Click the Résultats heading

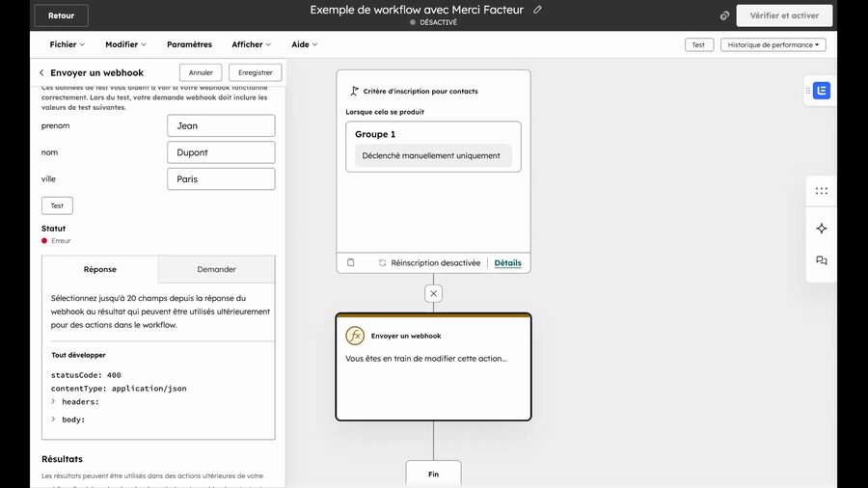pyautogui.click(x=62, y=459)
